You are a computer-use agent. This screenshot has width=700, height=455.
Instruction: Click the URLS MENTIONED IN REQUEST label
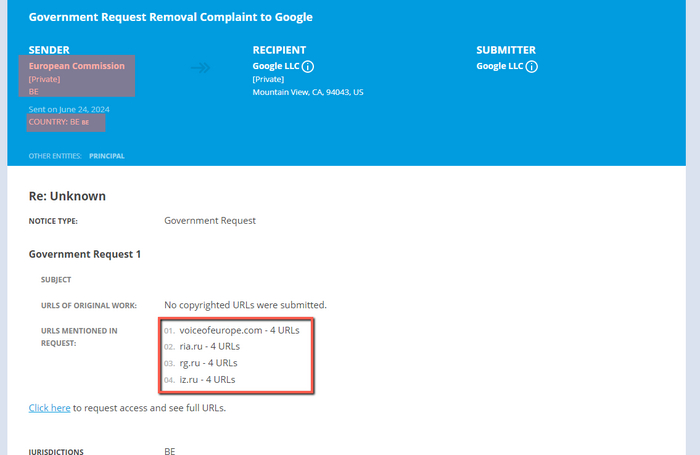(x=79, y=337)
